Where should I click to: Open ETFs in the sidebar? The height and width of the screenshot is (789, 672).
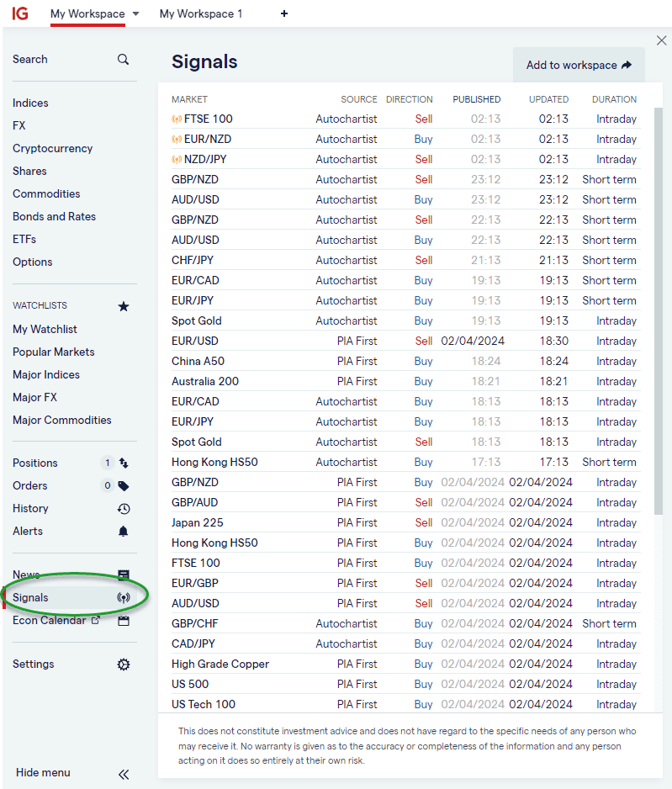24,239
